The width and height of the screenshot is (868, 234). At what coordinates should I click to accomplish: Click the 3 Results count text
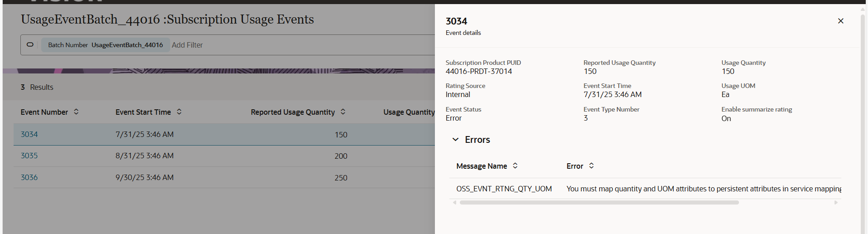(37, 87)
